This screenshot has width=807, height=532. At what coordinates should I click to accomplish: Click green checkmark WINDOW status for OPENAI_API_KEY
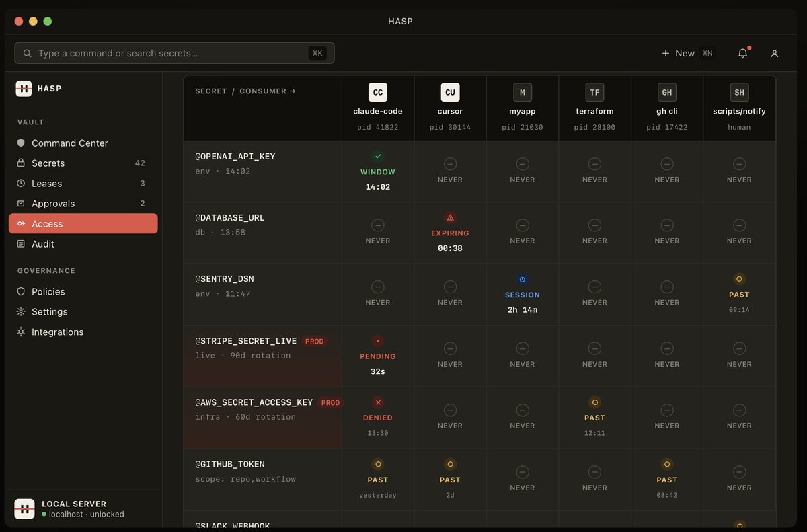378,156
